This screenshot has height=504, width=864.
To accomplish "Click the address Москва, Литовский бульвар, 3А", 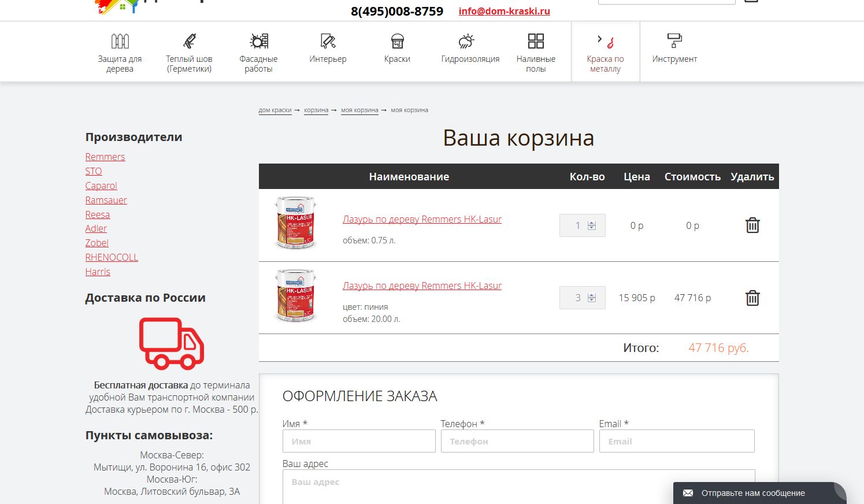I will 172,491.
